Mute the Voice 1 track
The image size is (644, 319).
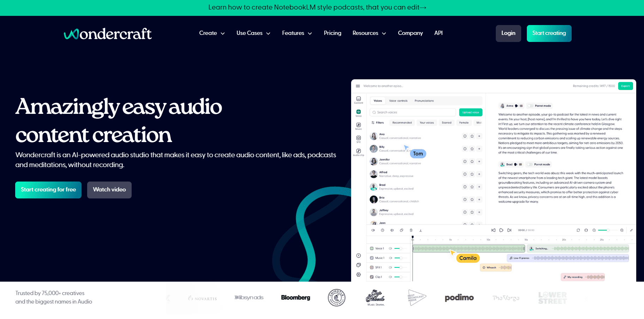pos(390,249)
